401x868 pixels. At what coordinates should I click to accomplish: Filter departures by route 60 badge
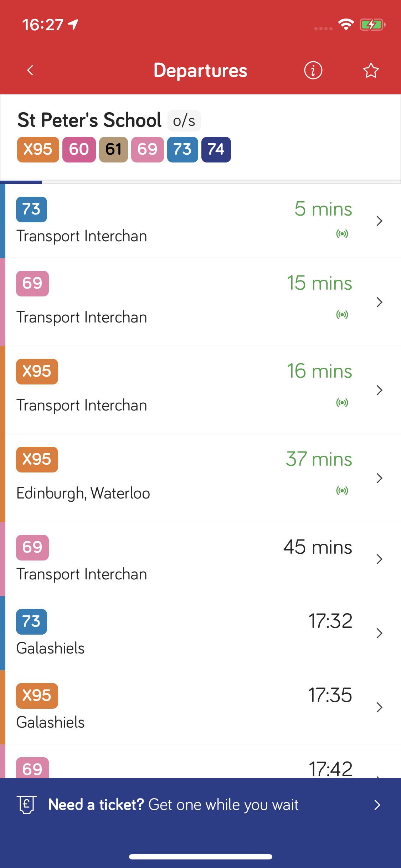pos(79,149)
